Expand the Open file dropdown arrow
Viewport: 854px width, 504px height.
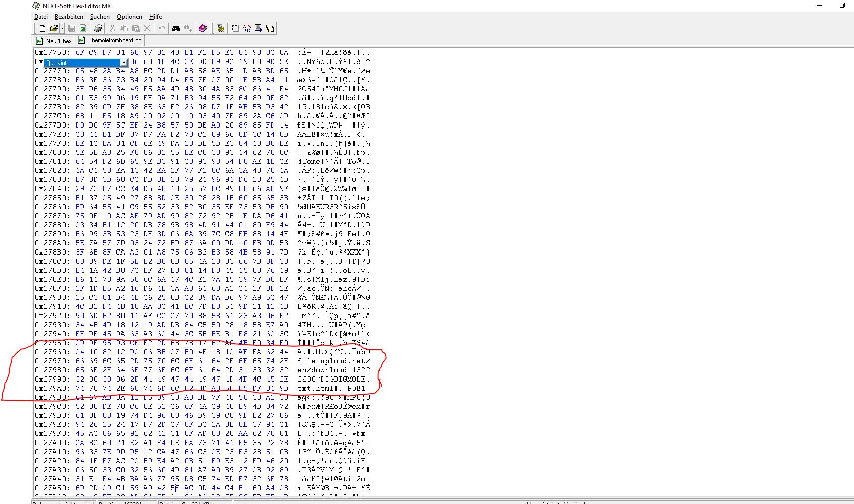click(x=62, y=29)
